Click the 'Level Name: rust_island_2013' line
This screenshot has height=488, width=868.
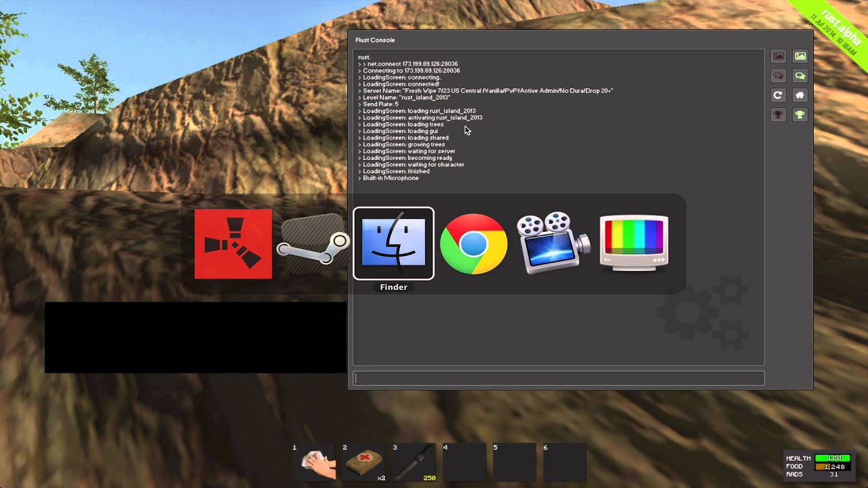(404, 98)
